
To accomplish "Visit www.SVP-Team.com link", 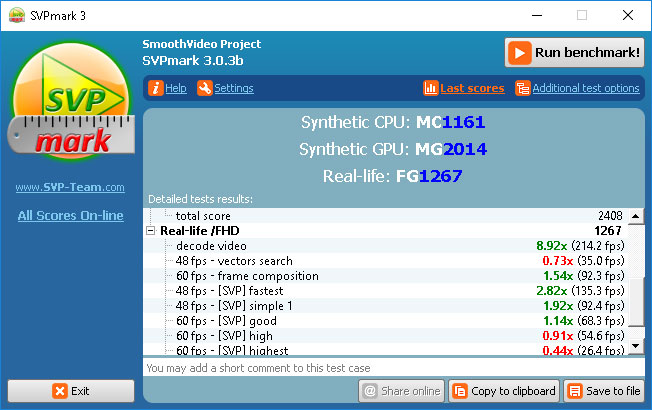I will [70, 187].
